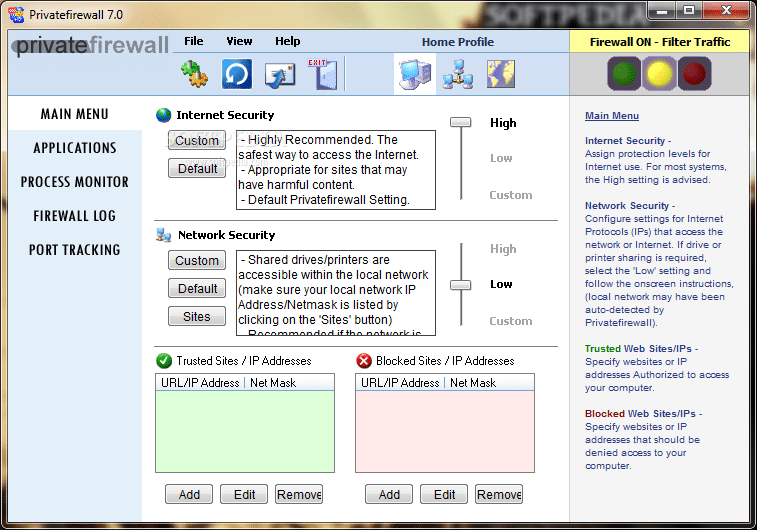Click the Network Security computers icon
The height and width of the screenshot is (530, 757).
164,235
